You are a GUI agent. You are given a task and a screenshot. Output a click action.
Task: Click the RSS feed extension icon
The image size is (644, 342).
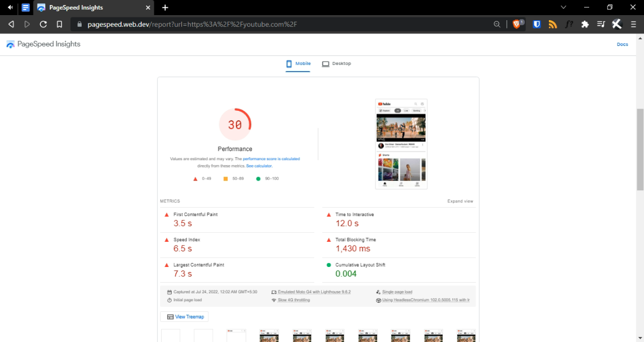tap(553, 24)
